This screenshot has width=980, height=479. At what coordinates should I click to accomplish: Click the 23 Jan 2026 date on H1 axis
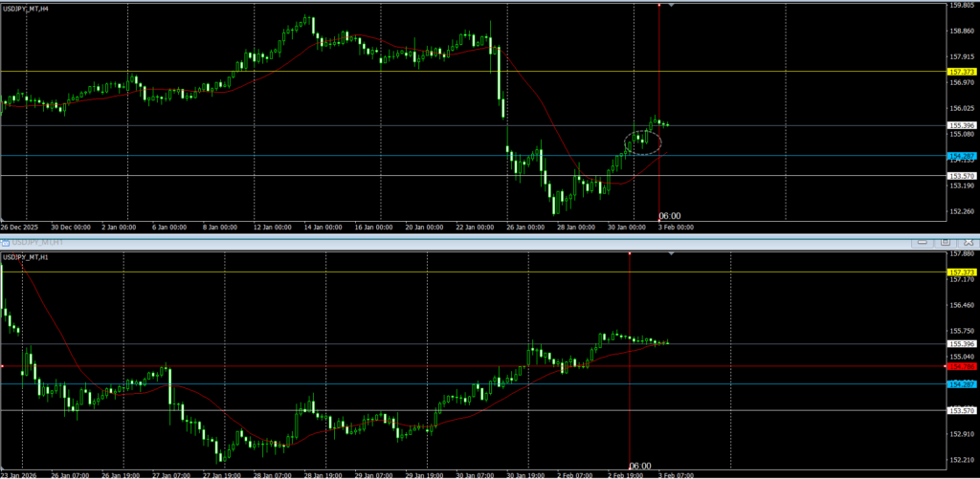17,474
